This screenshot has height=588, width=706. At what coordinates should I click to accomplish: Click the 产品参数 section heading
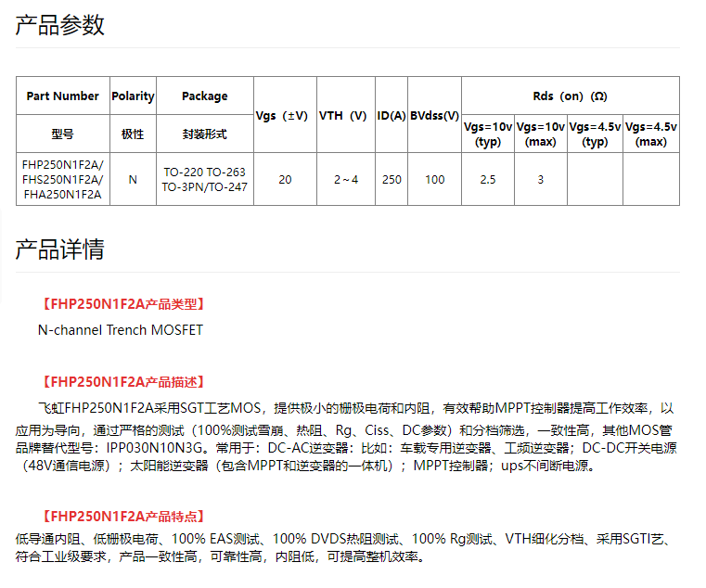pyautogui.click(x=60, y=26)
